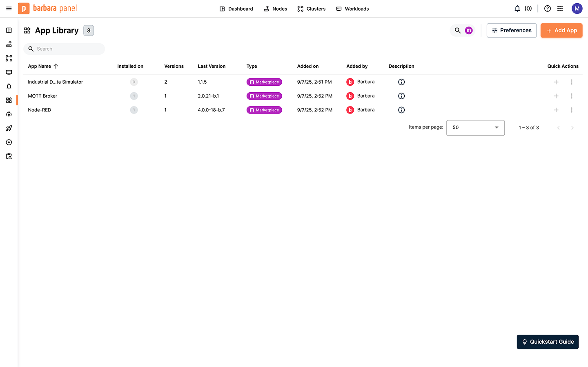Screen dimensions: 588x367
Task: Open the help question mark icon
Action: point(548,9)
